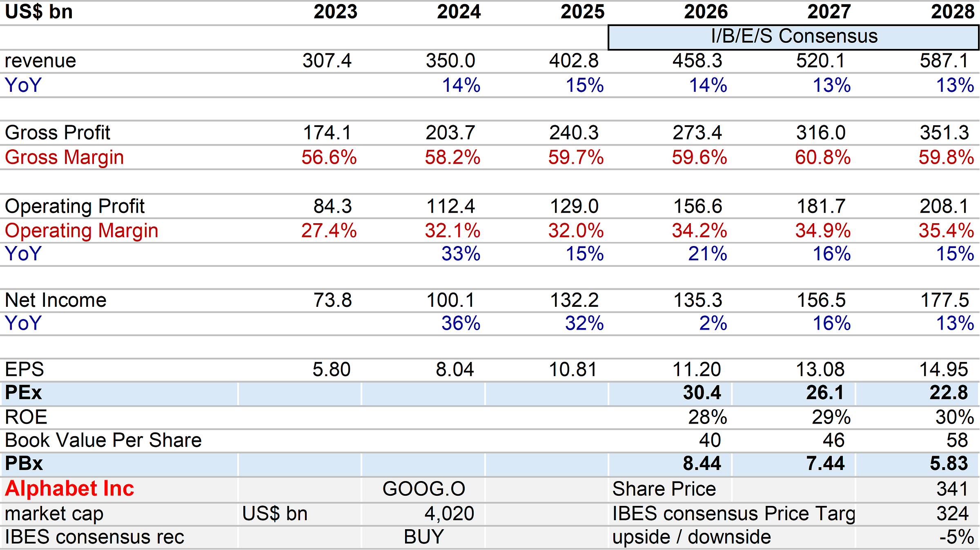Click the Share Price value 341

tap(952, 489)
